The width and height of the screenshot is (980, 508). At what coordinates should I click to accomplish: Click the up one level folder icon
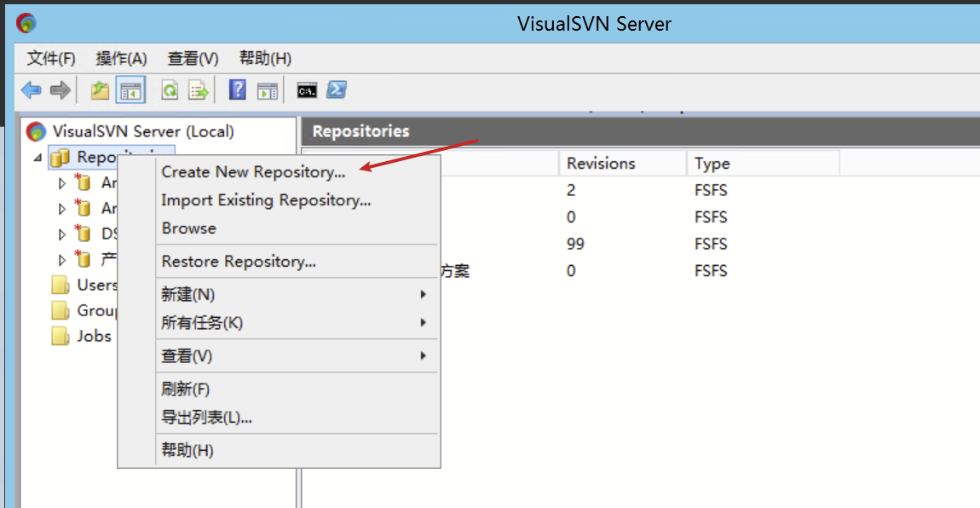click(100, 89)
